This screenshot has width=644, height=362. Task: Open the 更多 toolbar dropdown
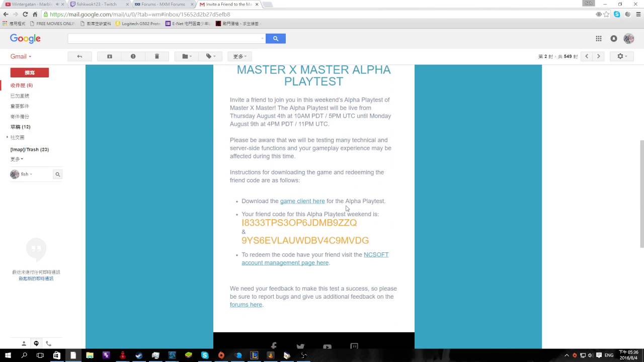[x=239, y=56]
